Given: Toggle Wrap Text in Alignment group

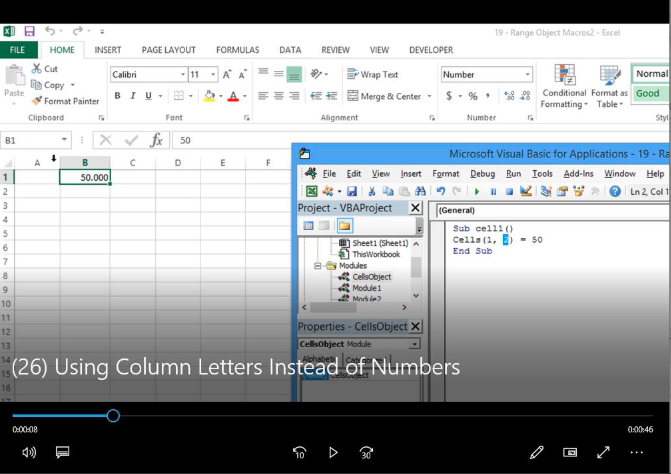Looking at the screenshot, I should click(372, 74).
